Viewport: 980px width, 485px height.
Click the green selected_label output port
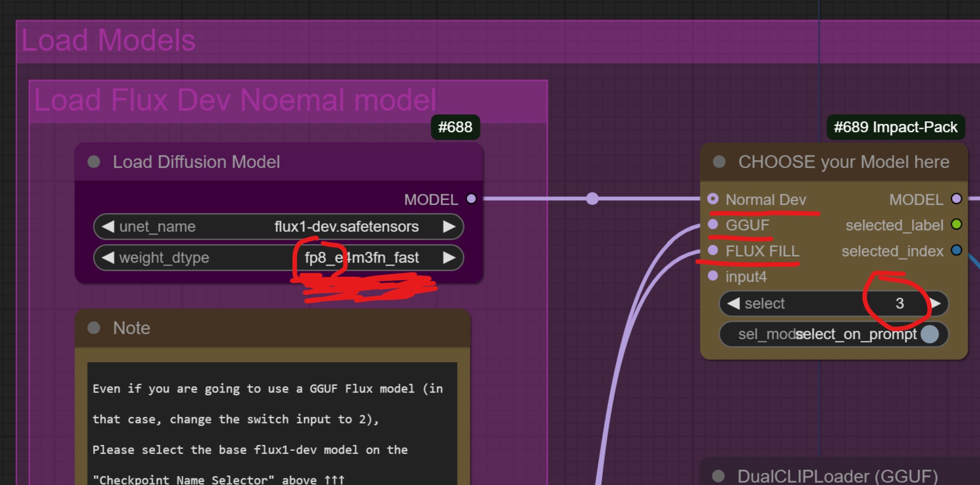click(x=956, y=224)
